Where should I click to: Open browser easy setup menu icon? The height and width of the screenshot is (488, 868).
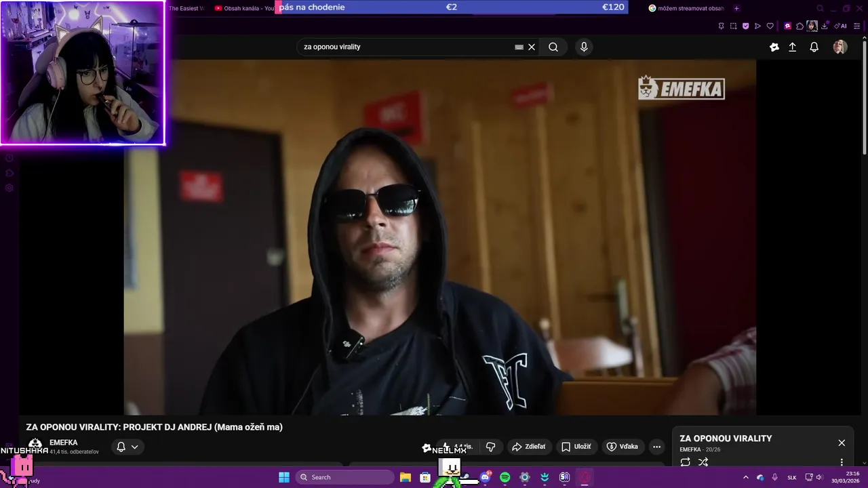[857, 26]
